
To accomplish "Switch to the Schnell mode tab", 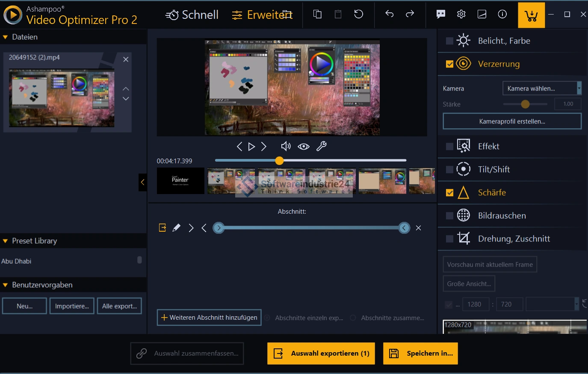I will tap(192, 15).
